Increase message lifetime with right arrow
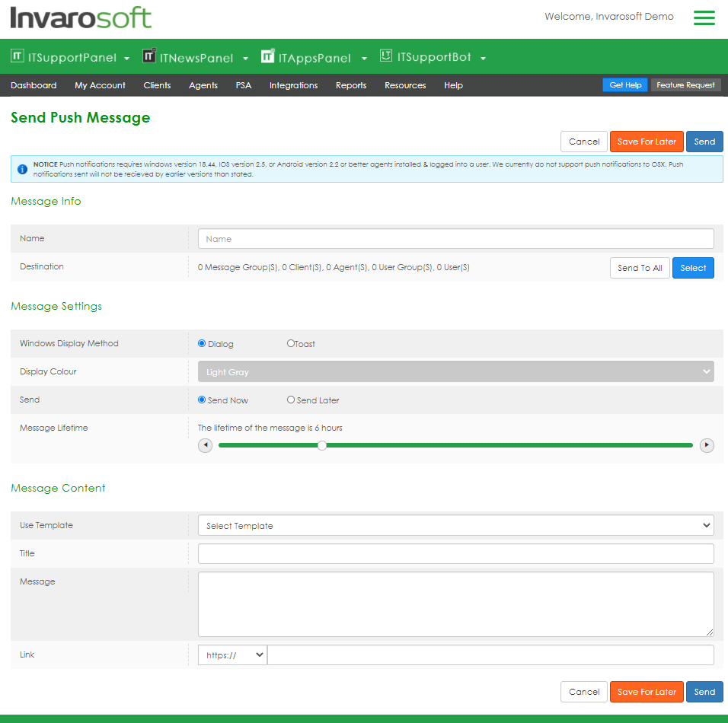Image resolution: width=728 pixels, height=723 pixels. tap(707, 445)
